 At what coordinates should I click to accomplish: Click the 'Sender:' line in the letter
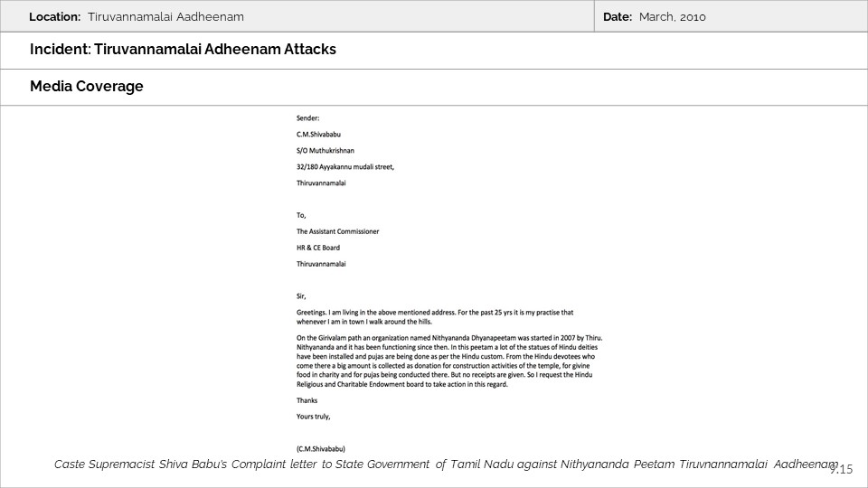pos(307,117)
